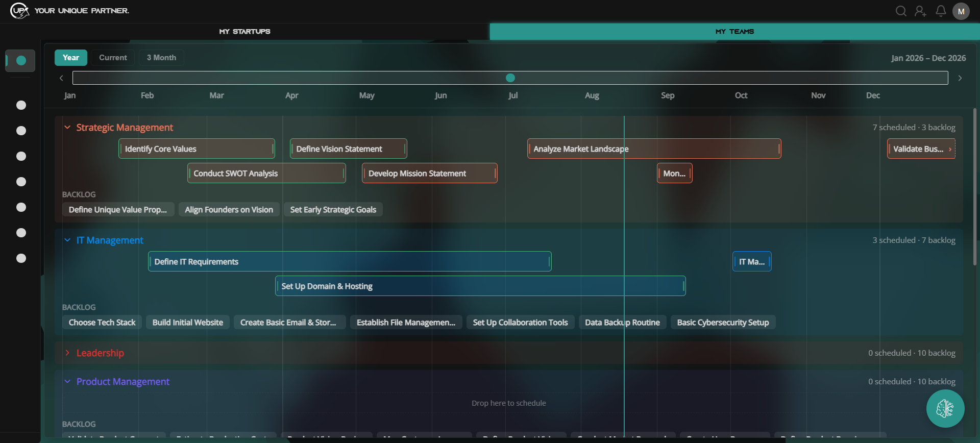Open the Analyze Market Landscape task
This screenshot has height=443, width=980.
pos(654,149)
